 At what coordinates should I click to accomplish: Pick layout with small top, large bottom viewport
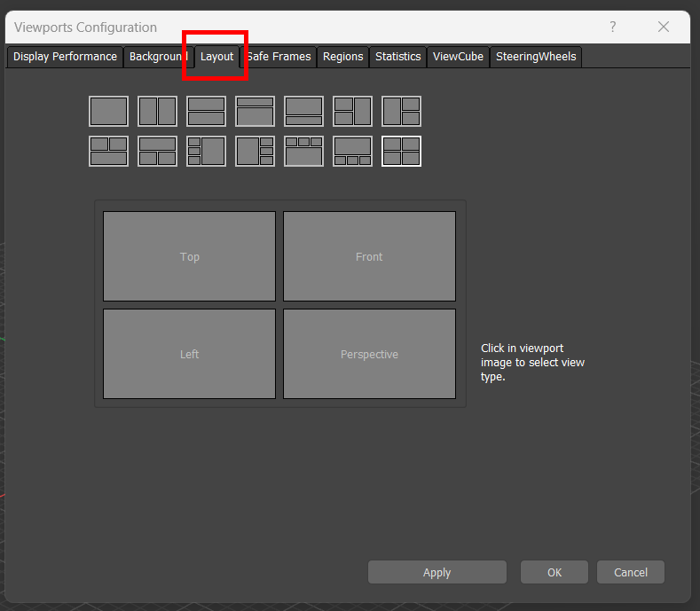(x=255, y=111)
